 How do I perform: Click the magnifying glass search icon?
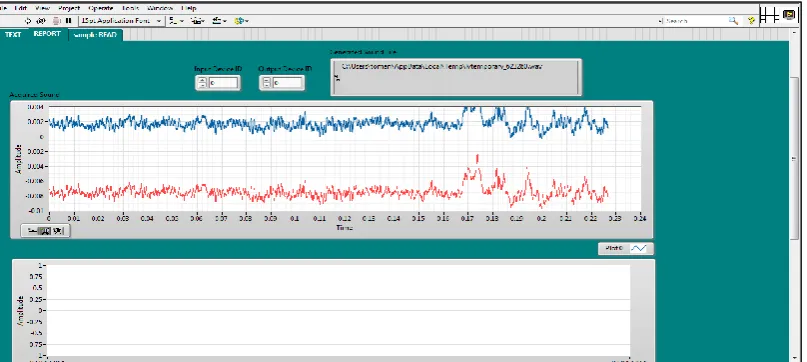733,21
